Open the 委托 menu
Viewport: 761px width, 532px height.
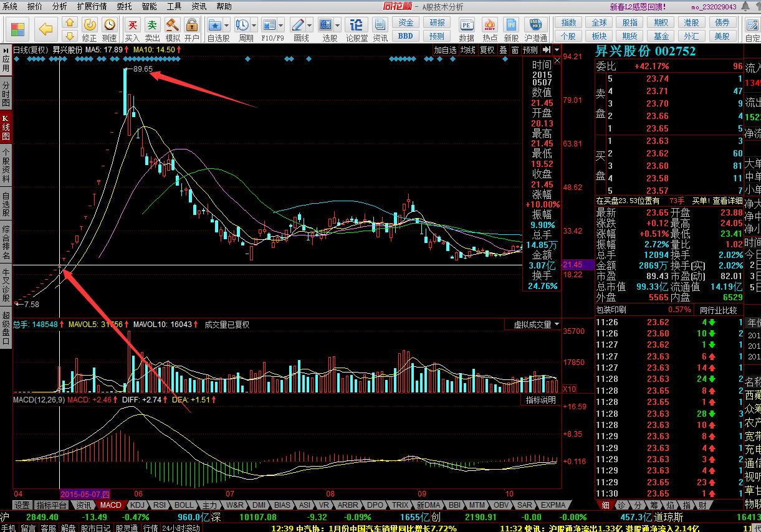(x=124, y=6)
